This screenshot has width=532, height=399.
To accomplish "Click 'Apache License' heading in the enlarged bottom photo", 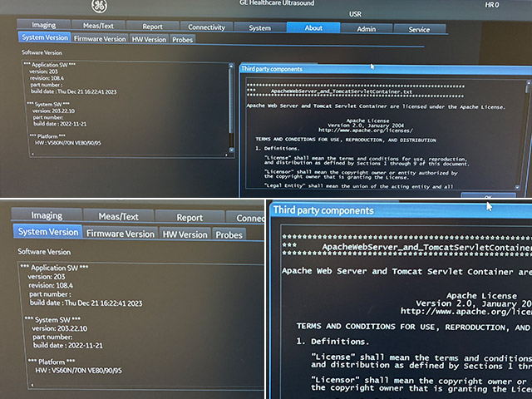I will pyautogui.click(x=482, y=296).
